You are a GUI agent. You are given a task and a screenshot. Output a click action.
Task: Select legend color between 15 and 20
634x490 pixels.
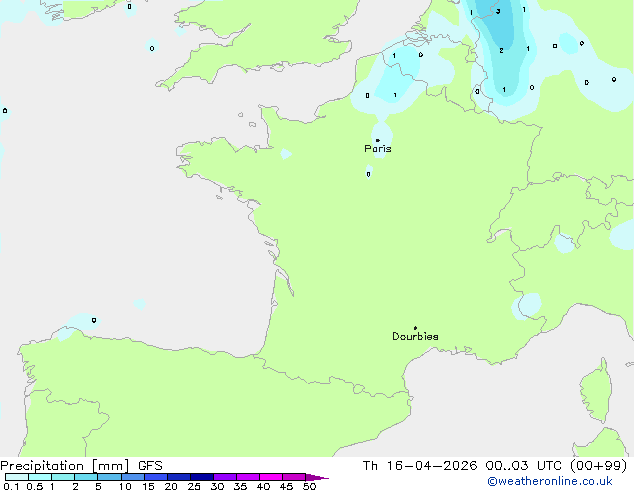pyautogui.click(x=156, y=477)
